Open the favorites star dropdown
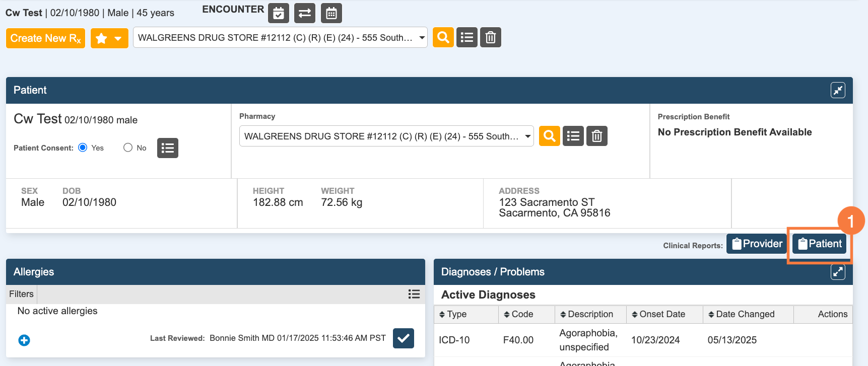 tap(109, 38)
